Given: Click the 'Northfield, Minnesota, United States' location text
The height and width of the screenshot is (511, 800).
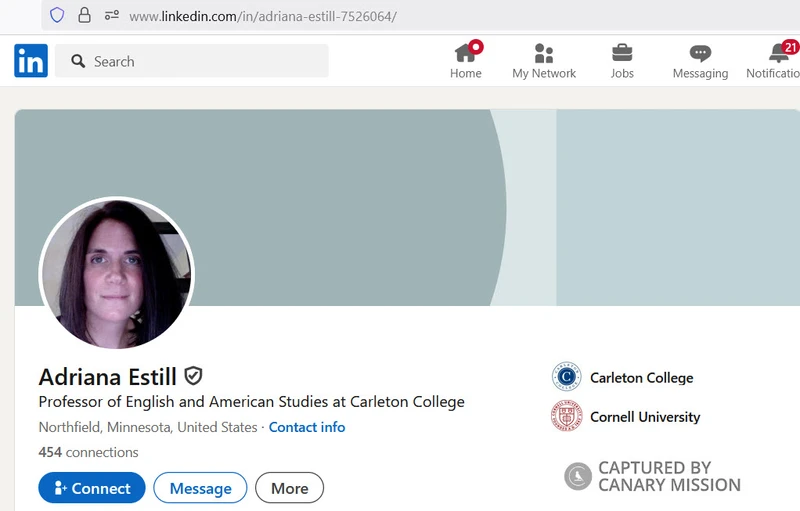Looking at the screenshot, I should pos(148,427).
